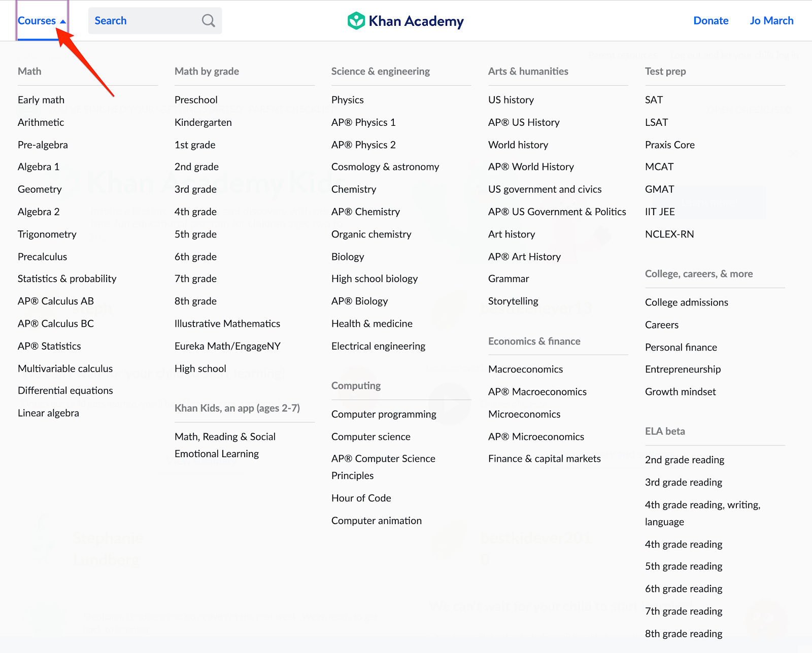Viewport: 812px width, 653px height.
Task: Open Math, Reading & Social Emotional Learning
Action: click(225, 445)
